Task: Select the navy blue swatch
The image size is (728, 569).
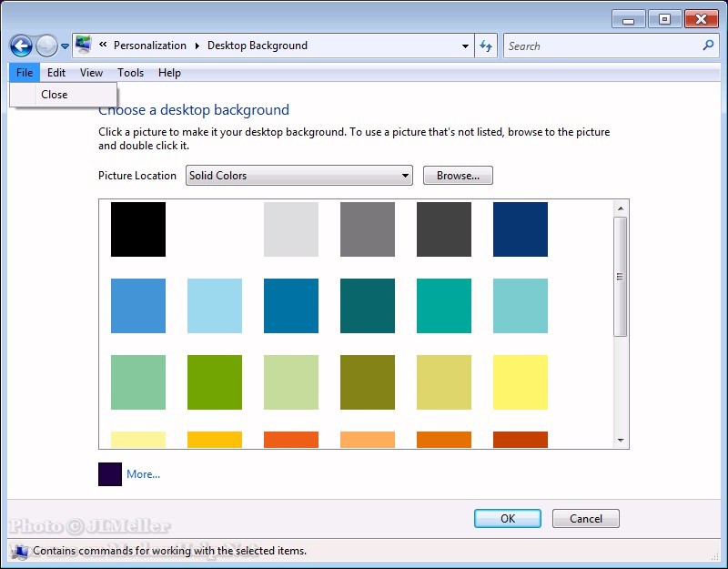Action: (x=521, y=229)
